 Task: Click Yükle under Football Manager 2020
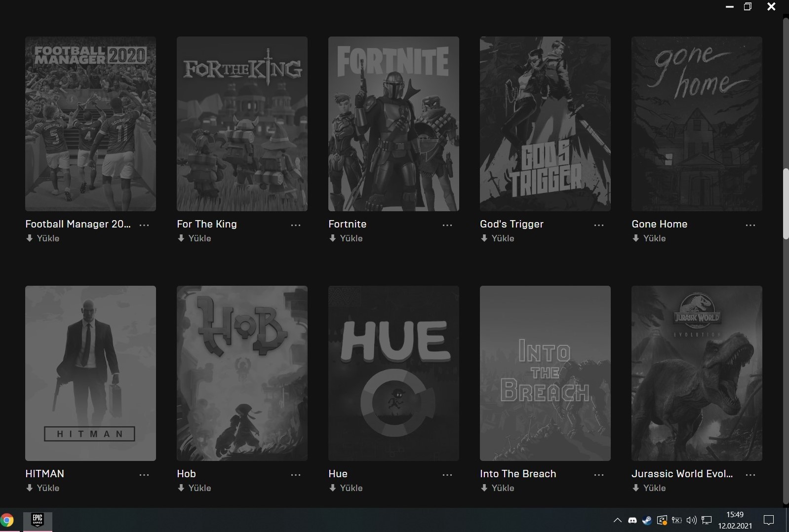pos(42,238)
